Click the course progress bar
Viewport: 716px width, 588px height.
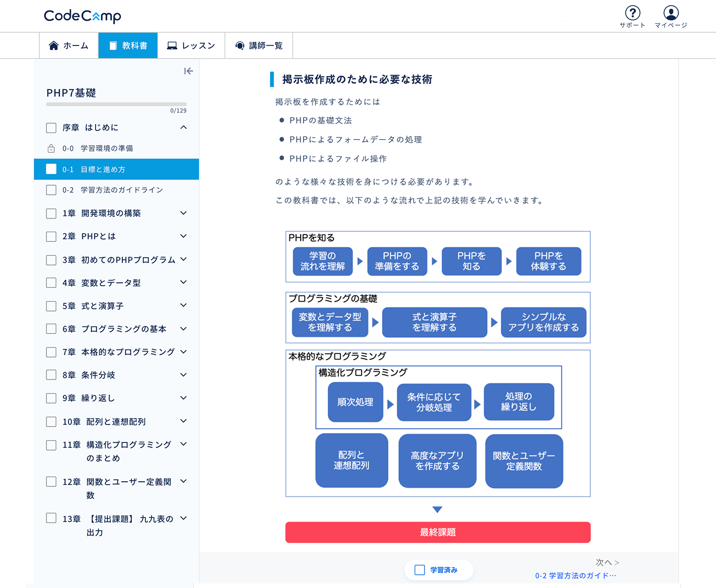pyautogui.click(x=116, y=104)
